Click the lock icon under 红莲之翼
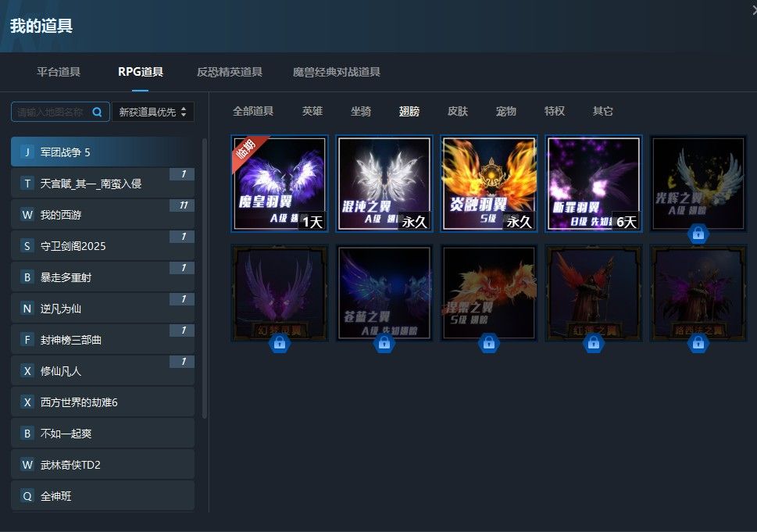This screenshot has width=757, height=532. 593,343
